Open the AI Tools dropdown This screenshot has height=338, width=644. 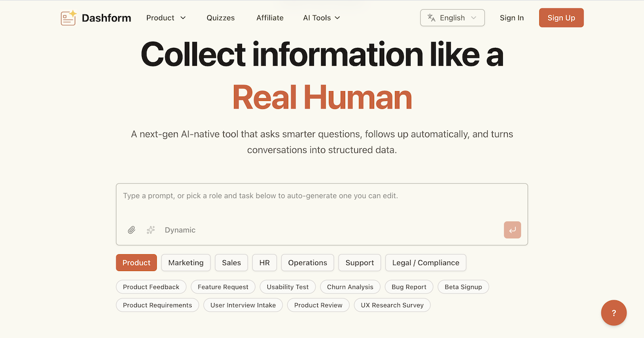click(321, 18)
